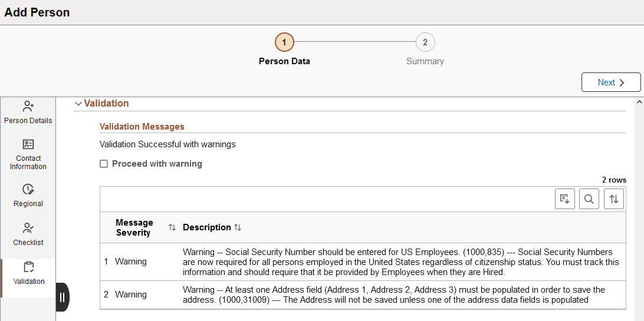
Task: Click the Next button
Action: (611, 82)
